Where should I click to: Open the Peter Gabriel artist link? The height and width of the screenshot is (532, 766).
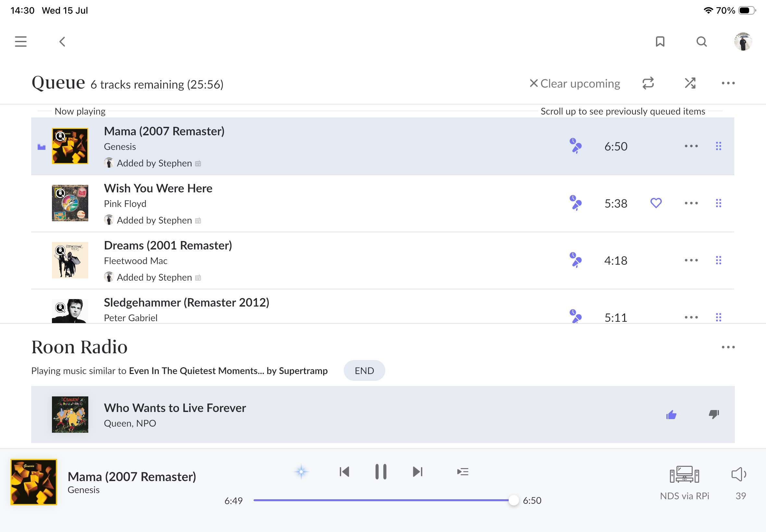pyautogui.click(x=131, y=318)
